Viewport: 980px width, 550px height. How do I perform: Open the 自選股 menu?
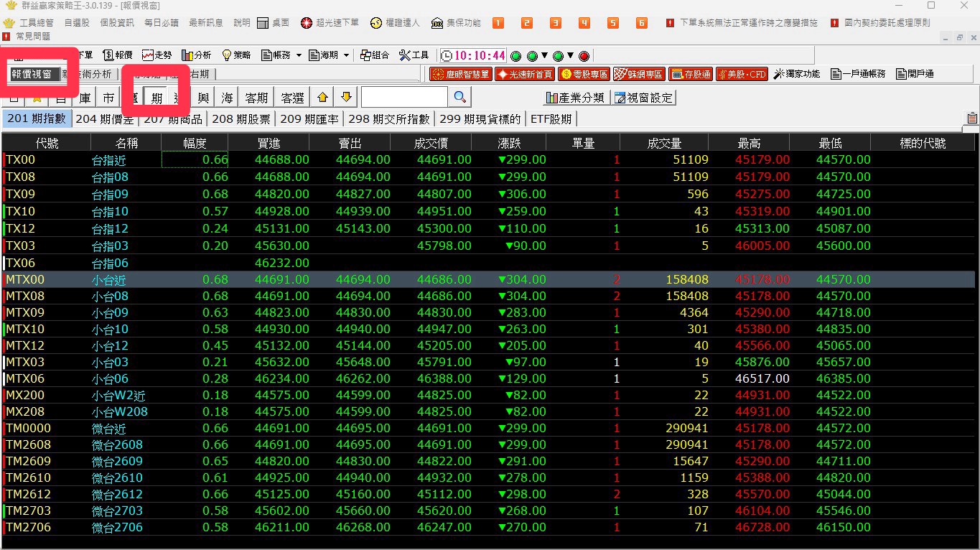tap(77, 23)
